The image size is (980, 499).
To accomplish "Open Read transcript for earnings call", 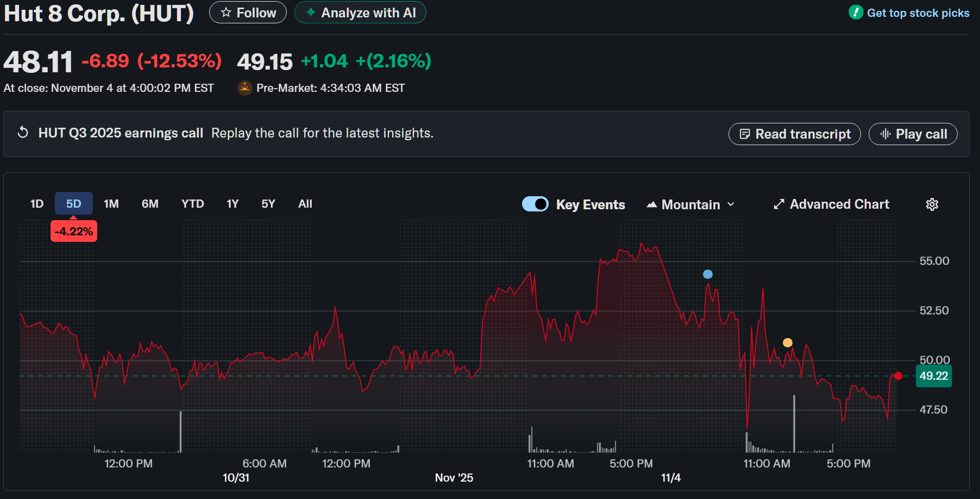I will (794, 134).
